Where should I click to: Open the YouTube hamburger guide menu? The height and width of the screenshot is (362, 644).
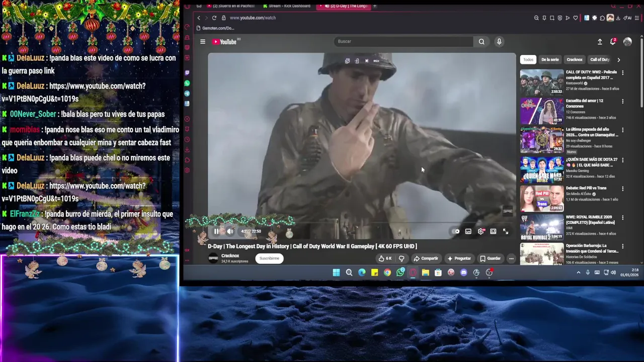(x=203, y=42)
